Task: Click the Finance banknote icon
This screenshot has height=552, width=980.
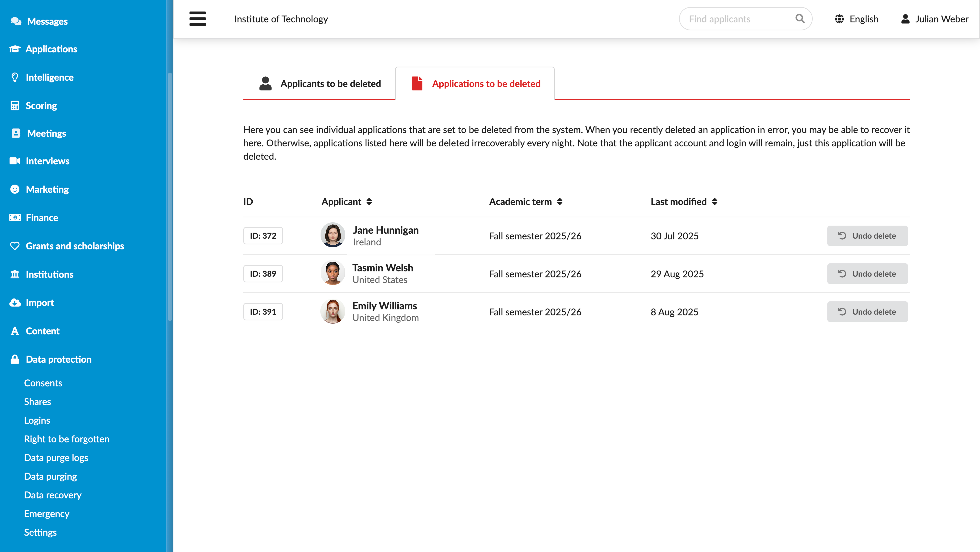Action: tap(15, 218)
